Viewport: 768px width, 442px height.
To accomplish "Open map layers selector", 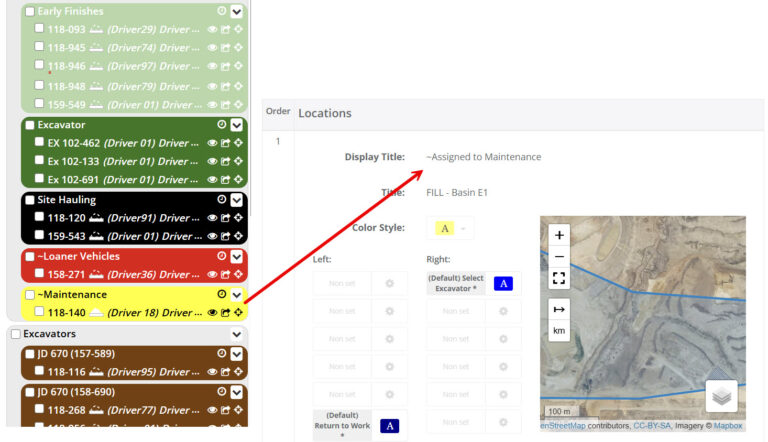I will coord(721,396).
